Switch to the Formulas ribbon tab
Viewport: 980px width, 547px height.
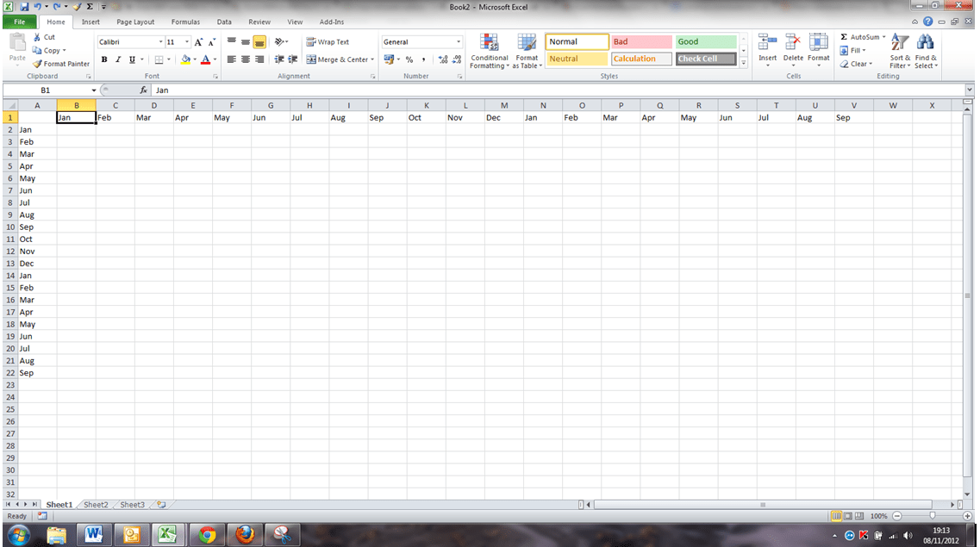click(185, 22)
